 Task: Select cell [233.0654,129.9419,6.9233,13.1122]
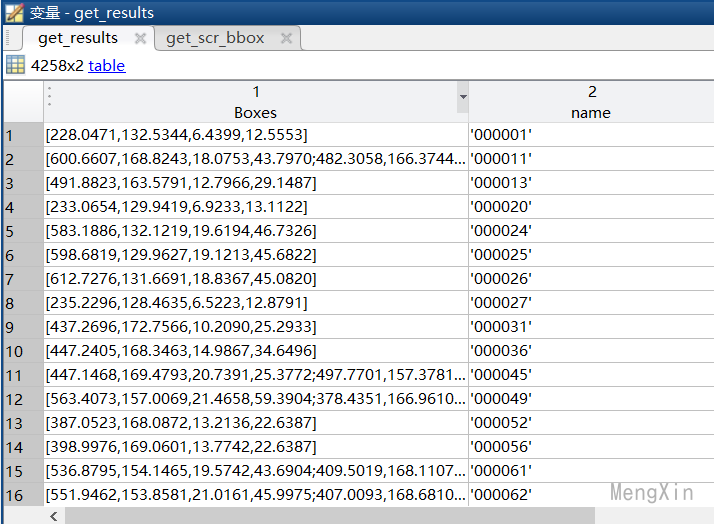point(256,207)
